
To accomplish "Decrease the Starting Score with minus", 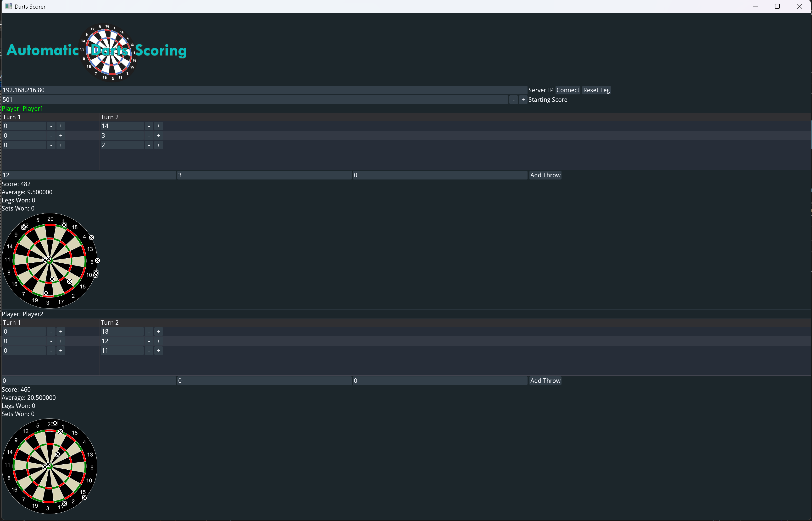I will 513,100.
